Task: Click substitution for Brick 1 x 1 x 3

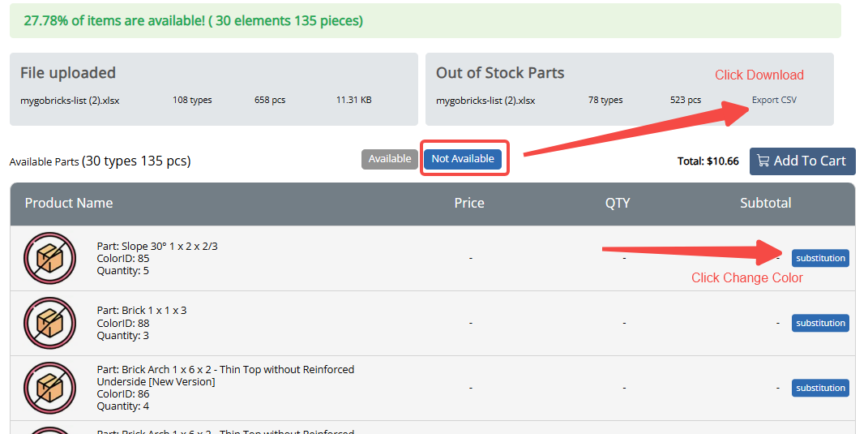Action: (x=820, y=323)
